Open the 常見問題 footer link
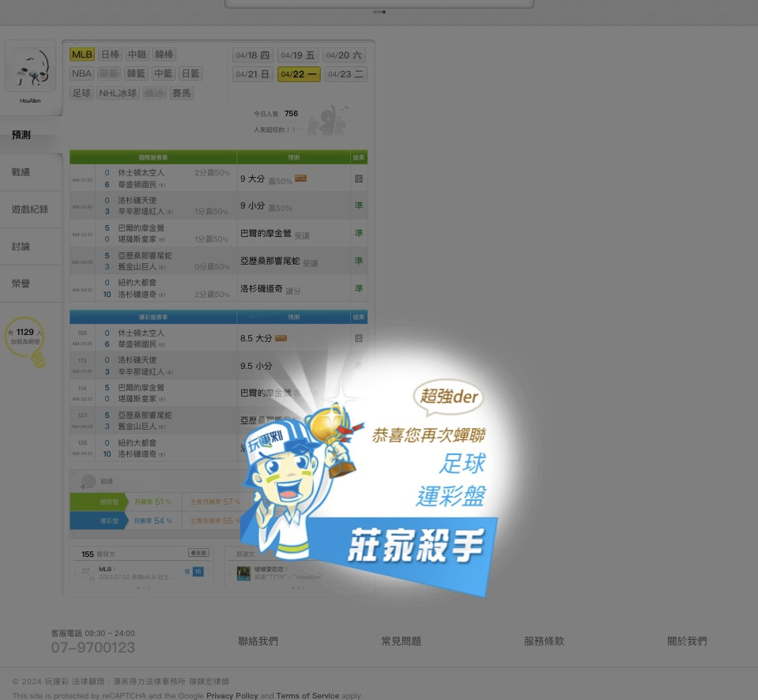 pyautogui.click(x=402, y=642)
